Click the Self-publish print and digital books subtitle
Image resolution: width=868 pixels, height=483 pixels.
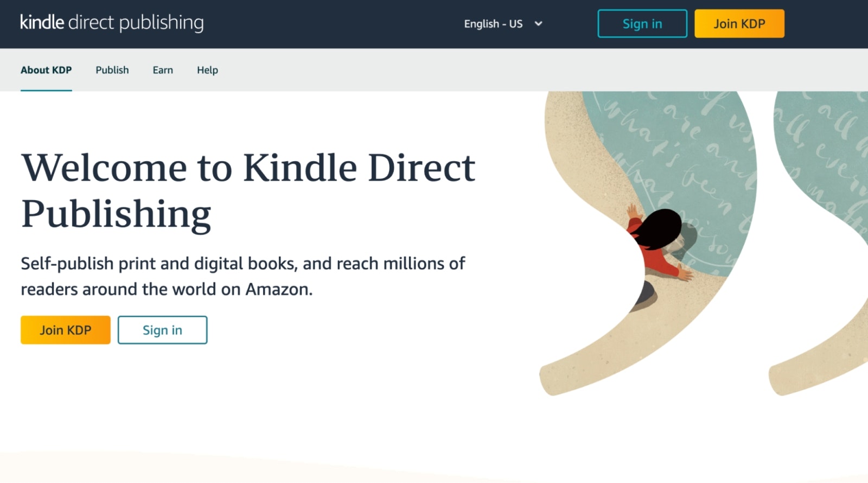(242, 276)
